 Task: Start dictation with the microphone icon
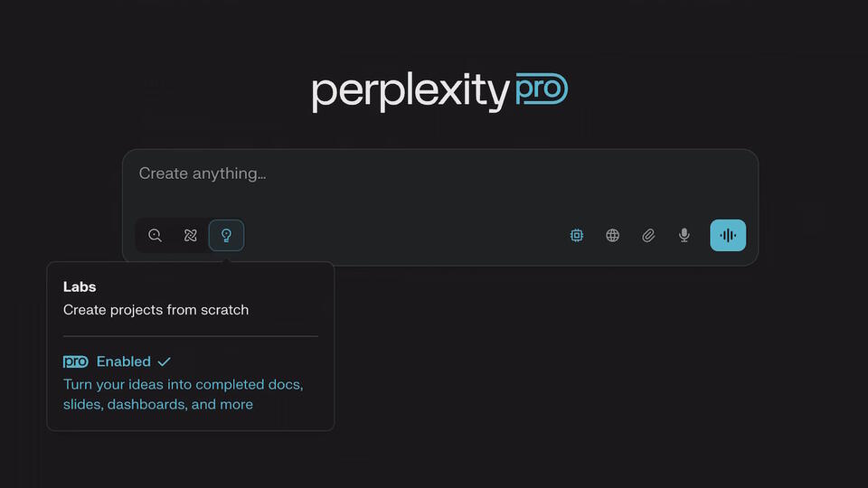point(684,236)
